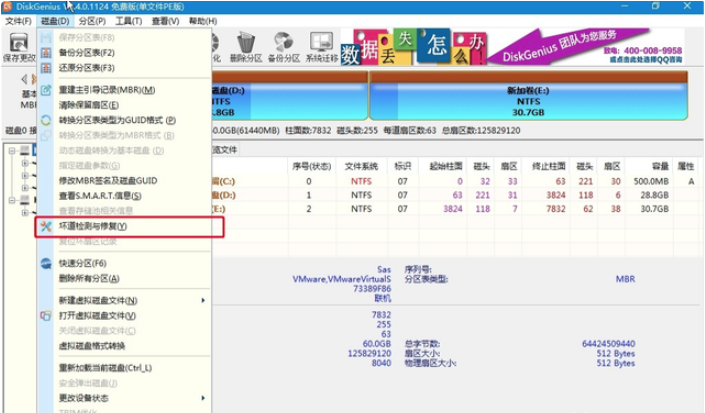Click the end cylinder value 7832 in row 2
Screen dimensions: 705x413
556,209
